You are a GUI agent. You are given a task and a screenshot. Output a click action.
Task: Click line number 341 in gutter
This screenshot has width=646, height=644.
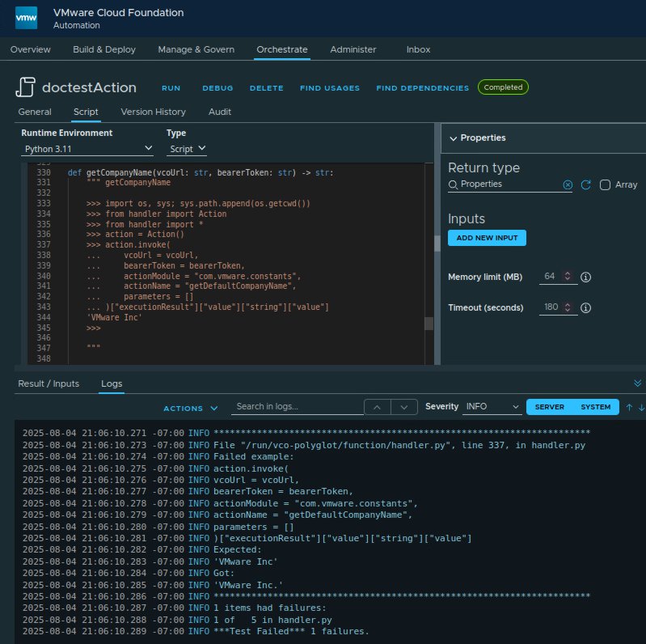(44, 286)
